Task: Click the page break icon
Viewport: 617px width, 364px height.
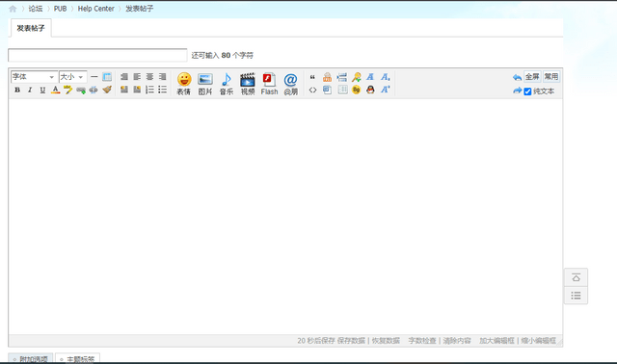Action: (x=342, y=77)
